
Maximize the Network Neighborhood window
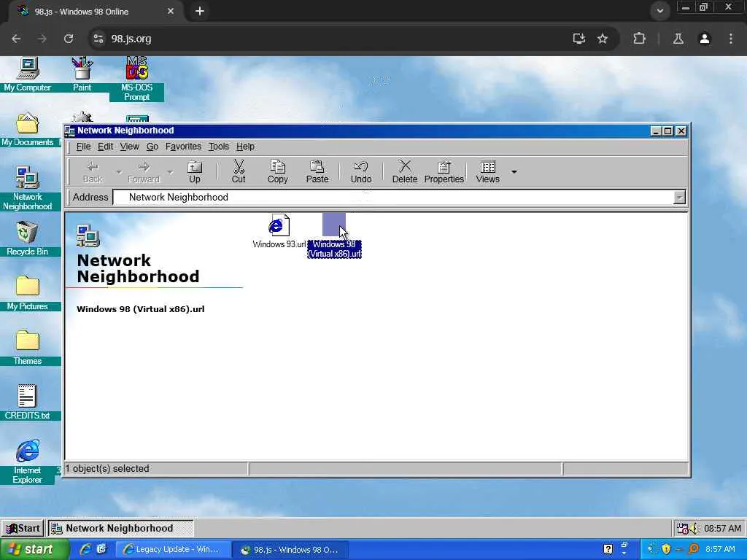coord(668,131)
